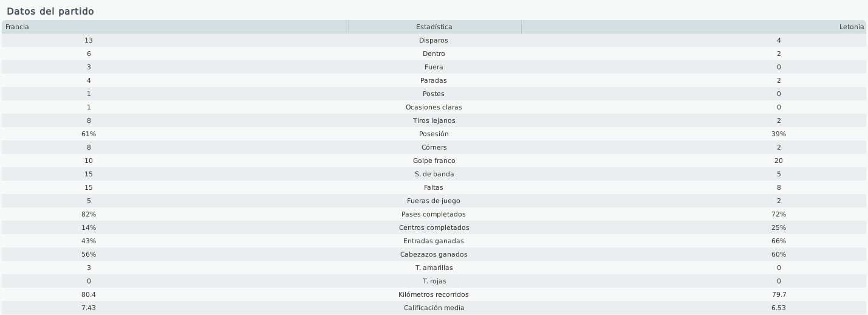Click the Datos del partido heading
The width and height of the screenshot is (868, 315).
click(50, 12)
